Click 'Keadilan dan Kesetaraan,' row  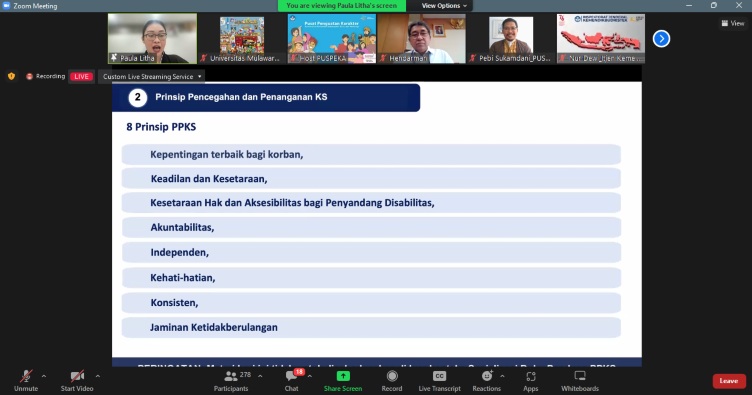(x=371, y=179)
